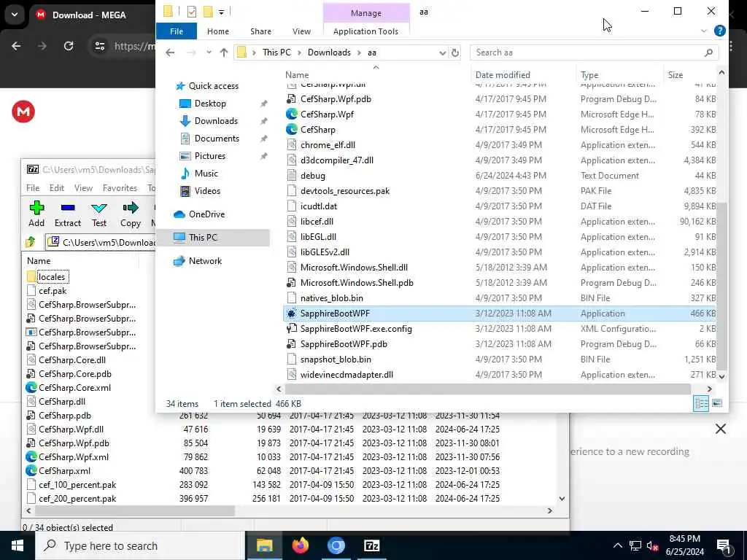This screenshot has height=560, width=747.
Task: Expand the This PC breadcrumb chevron
Action: click(299, 52)
